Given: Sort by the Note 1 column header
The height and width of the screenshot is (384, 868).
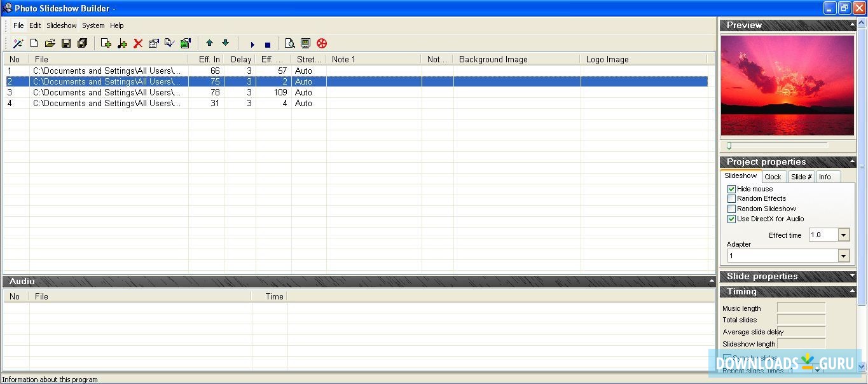Looking at the screenshot, I should pos(374,59).
